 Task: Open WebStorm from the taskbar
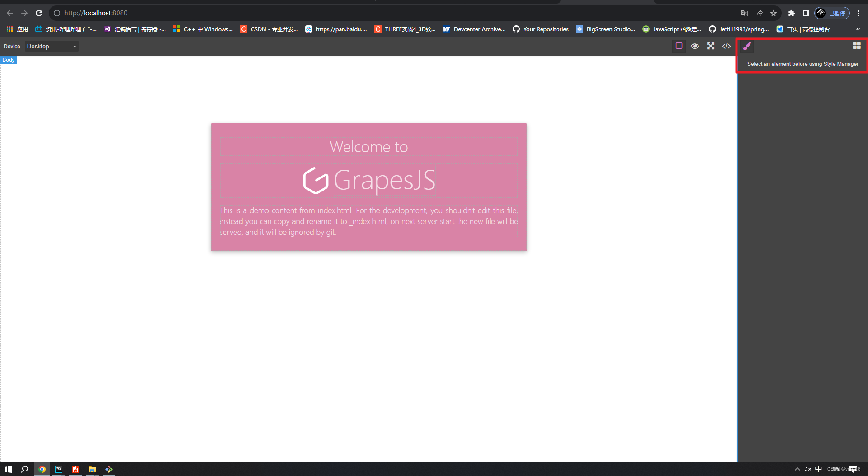click(59, 469)
